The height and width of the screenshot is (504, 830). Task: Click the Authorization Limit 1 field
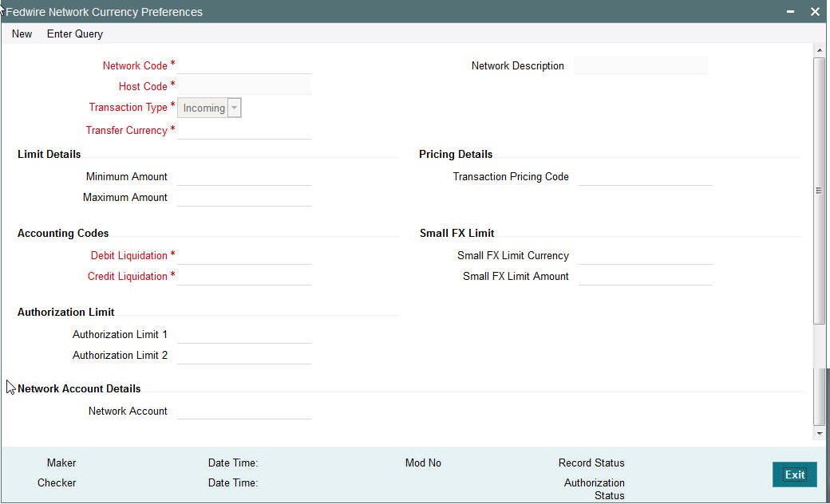(x=244, y=334)
